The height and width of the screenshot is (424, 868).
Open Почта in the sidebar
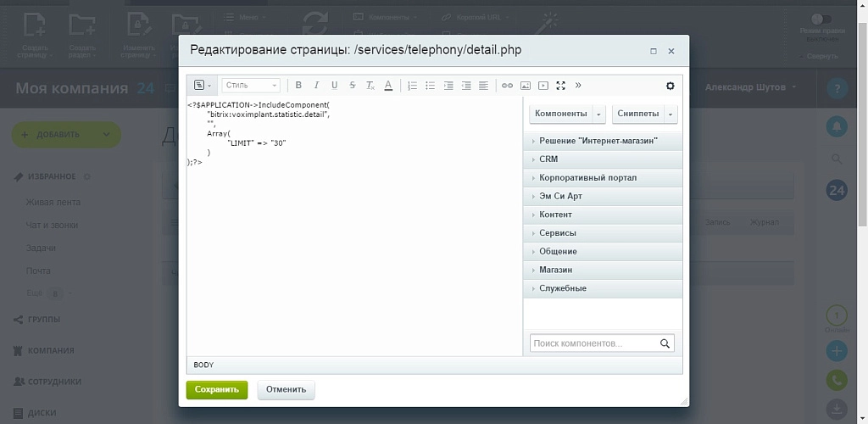(38, 271)
